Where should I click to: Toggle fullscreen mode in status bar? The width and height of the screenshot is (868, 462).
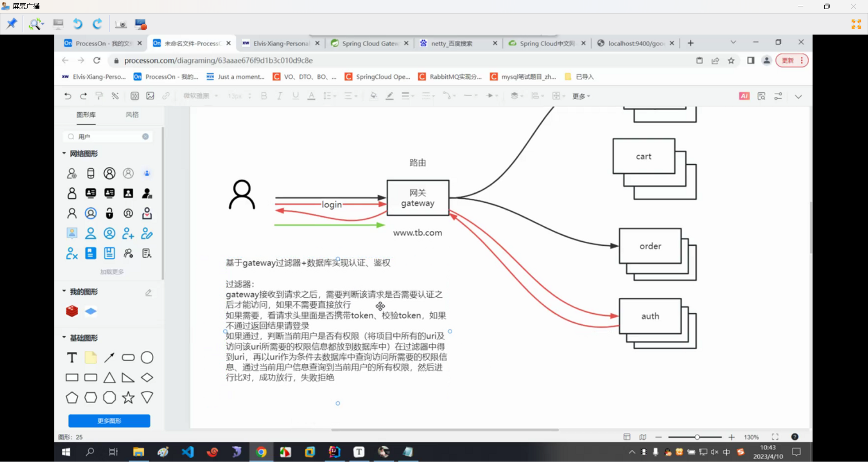(x=775, y=437)
